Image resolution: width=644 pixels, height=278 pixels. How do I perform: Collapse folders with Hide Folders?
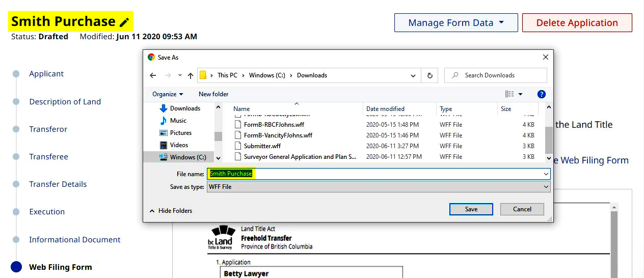tap(171, 211)
